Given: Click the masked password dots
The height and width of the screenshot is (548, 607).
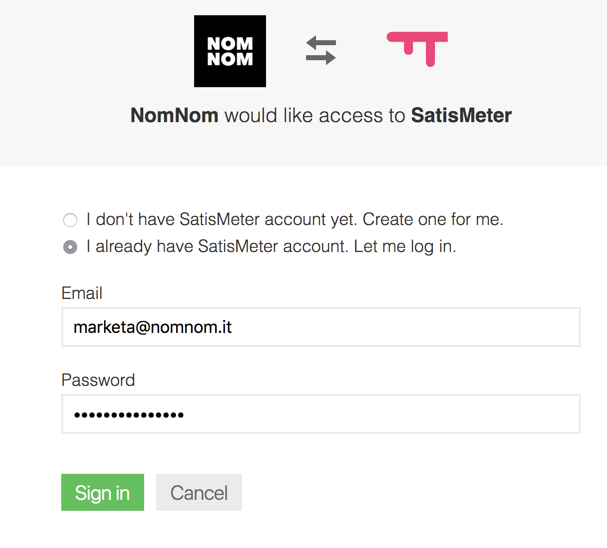Looking at the screenshot, I should point(129,415).
